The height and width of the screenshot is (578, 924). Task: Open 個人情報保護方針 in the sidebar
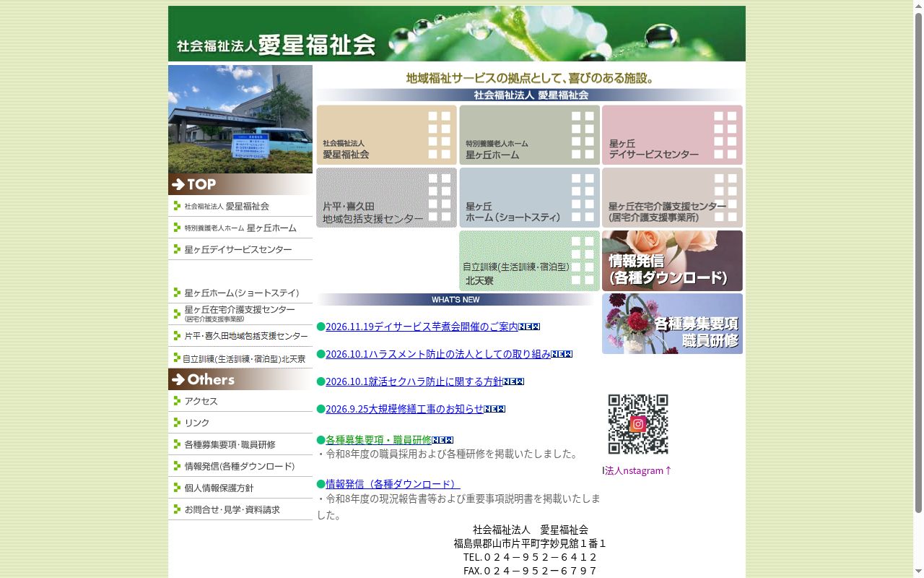[240, 488]
